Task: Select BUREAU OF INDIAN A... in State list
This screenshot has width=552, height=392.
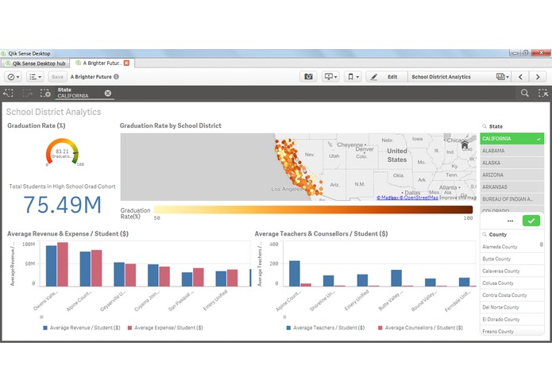Action: coord(511,199)
